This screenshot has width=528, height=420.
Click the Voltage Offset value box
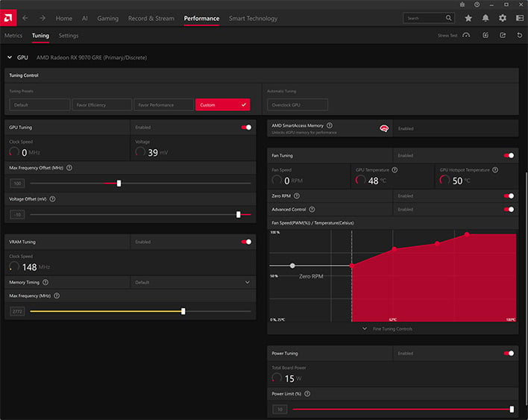click(17, 215)
